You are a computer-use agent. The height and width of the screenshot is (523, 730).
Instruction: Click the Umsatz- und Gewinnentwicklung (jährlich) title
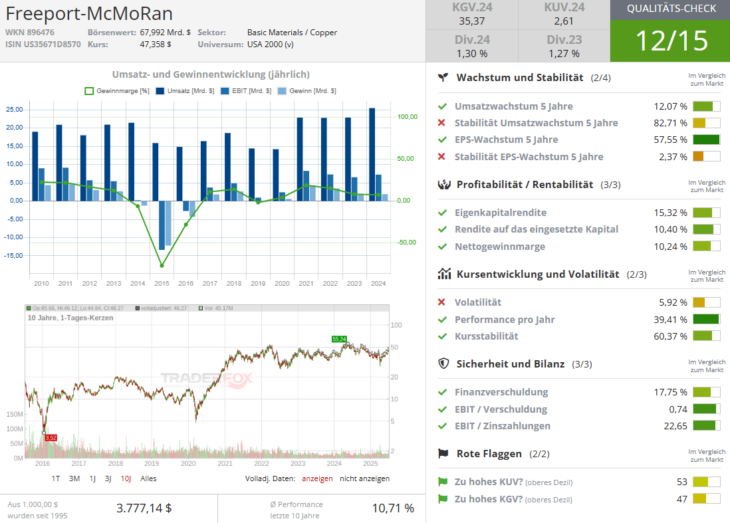[210, 75]
